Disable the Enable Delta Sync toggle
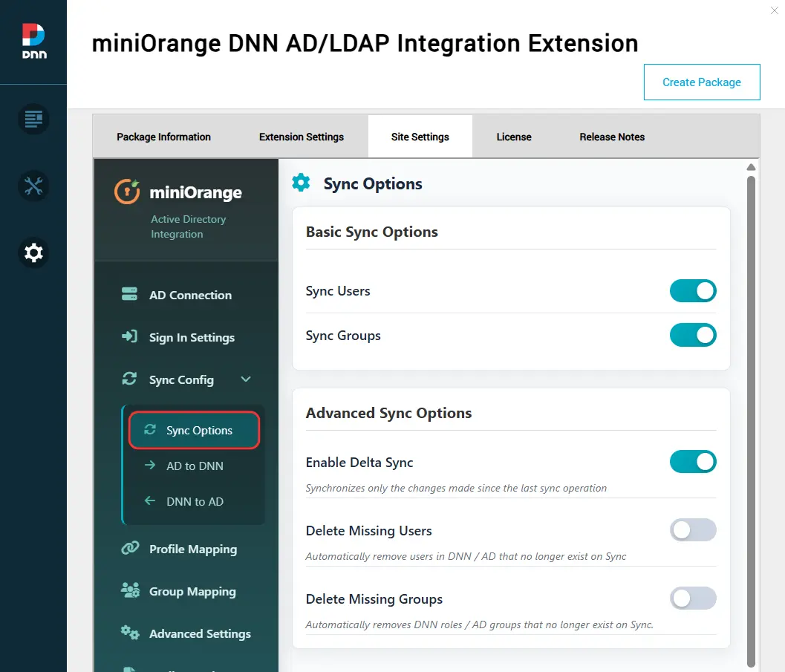 tap(693, 461)
